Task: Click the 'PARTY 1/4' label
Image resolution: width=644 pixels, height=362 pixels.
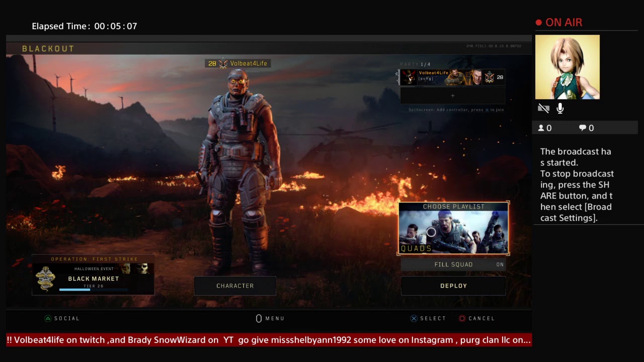Action: [x=415, y=64]
